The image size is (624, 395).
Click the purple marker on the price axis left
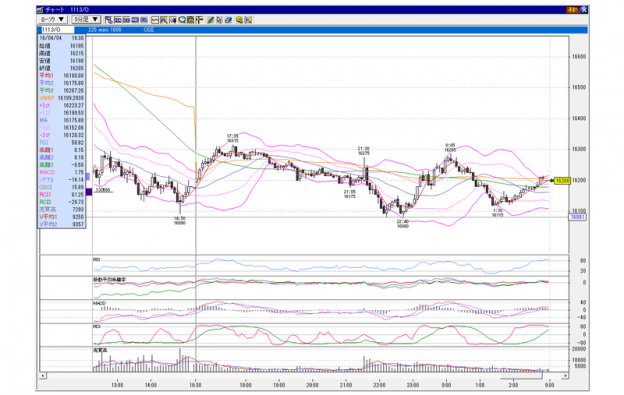(89, 192)
